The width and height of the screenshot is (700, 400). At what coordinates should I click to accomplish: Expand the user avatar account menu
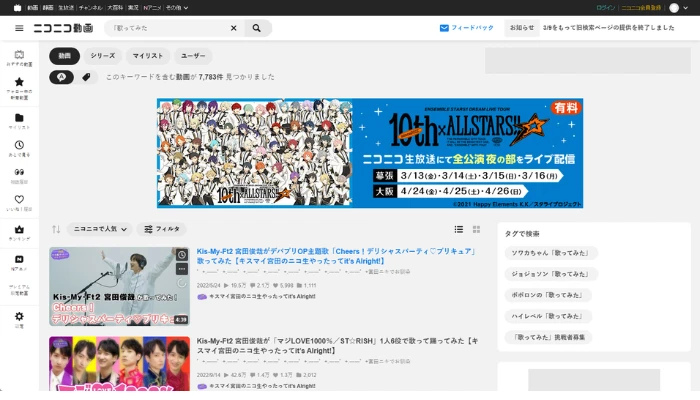[679, 8]
